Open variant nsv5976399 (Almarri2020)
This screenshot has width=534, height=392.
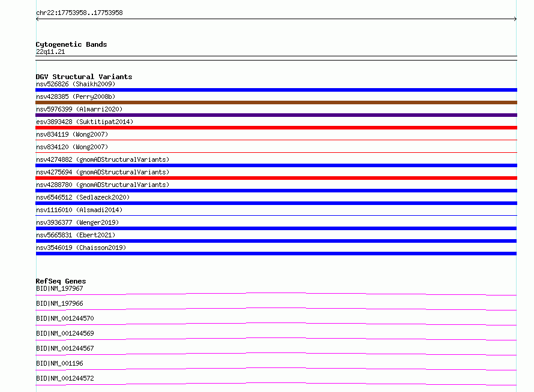pos(79,109)
